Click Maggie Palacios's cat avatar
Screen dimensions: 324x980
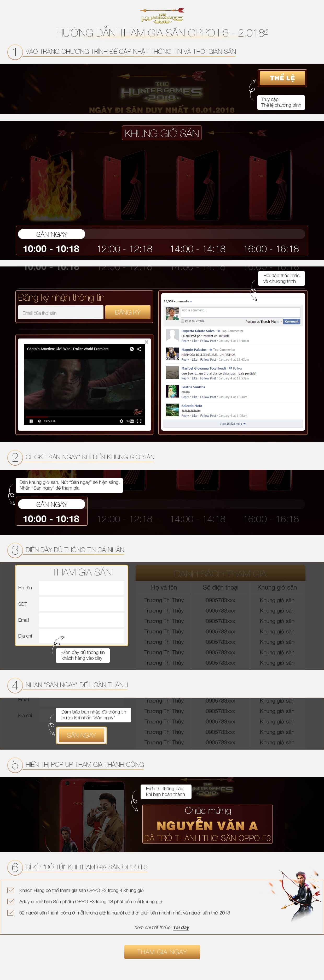click(172, 354)
